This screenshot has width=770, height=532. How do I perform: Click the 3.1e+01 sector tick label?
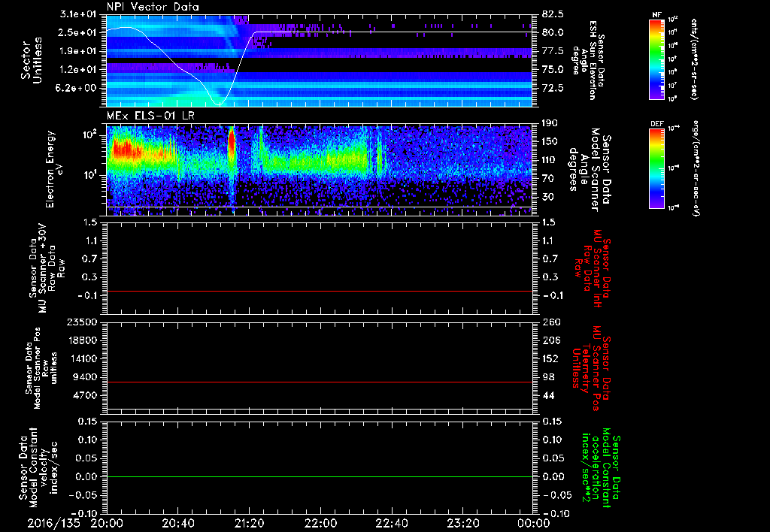click(77, 14)
